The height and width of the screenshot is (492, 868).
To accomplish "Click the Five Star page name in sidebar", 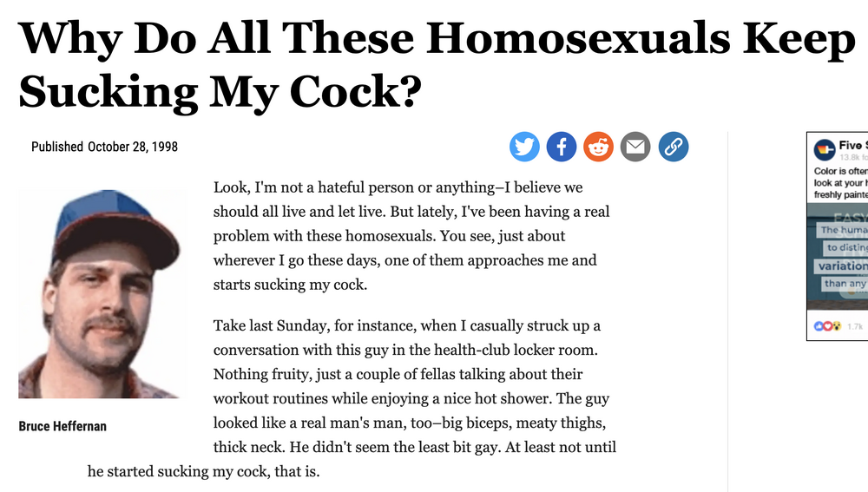I will click(852, 145).
